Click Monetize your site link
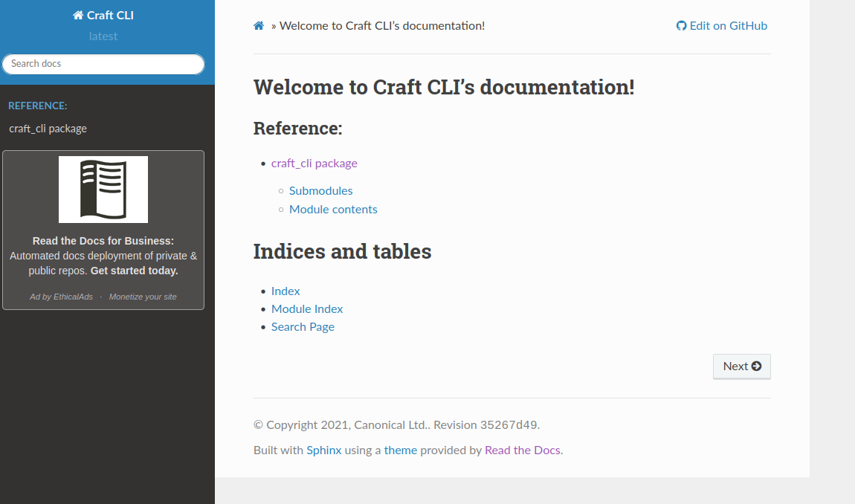 pyautogui.click(x=143, y=297)
